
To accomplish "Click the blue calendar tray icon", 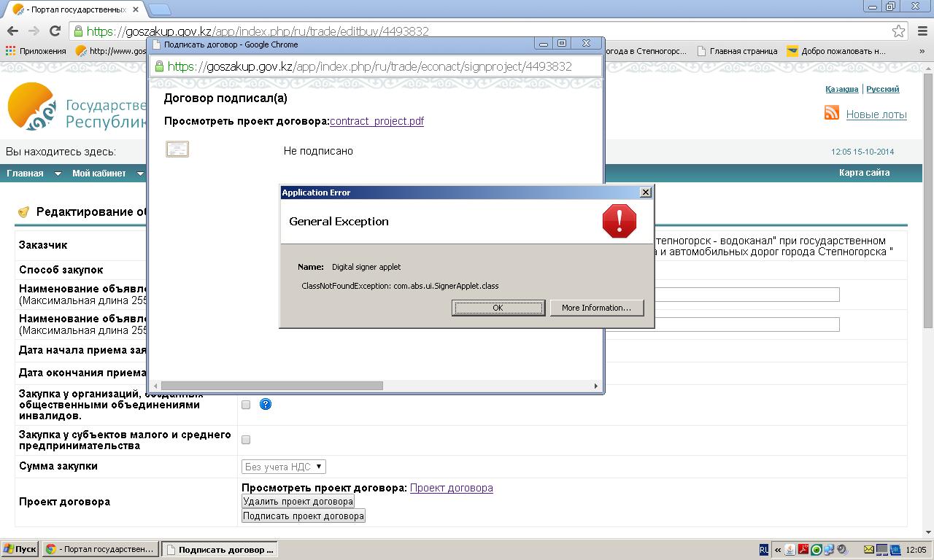I will click(x=895, y=550).
